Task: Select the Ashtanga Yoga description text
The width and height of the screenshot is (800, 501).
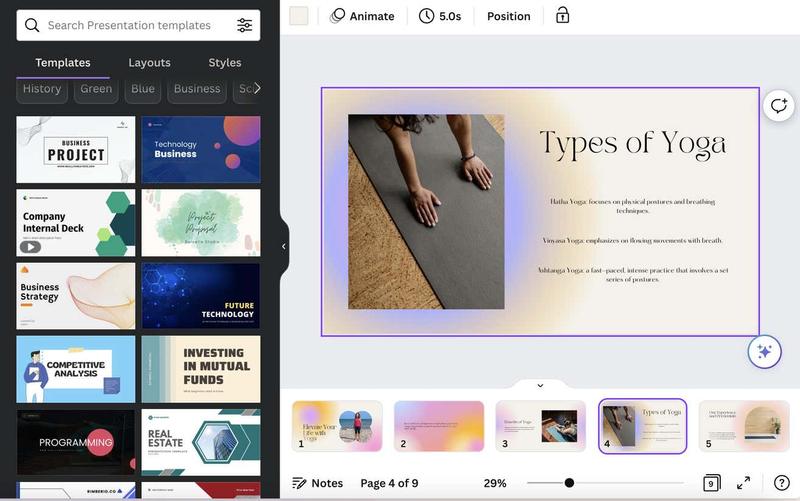Action: [x=633, y=274]
